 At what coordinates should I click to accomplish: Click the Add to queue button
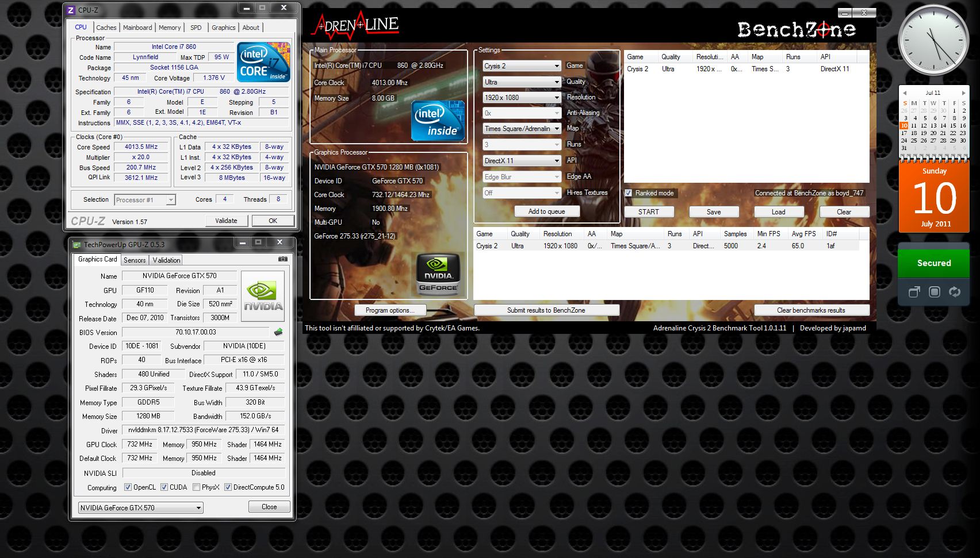click(547, 211)
